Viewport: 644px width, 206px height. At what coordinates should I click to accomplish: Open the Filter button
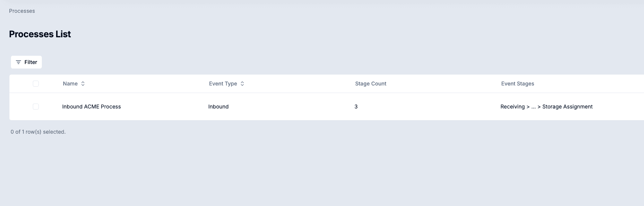tap(26, 62)
